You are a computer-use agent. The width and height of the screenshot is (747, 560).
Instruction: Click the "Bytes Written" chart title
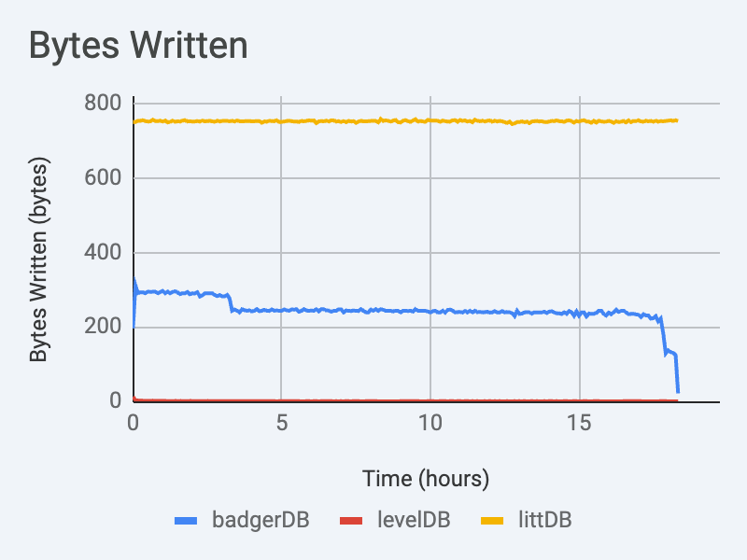[139, 45]
